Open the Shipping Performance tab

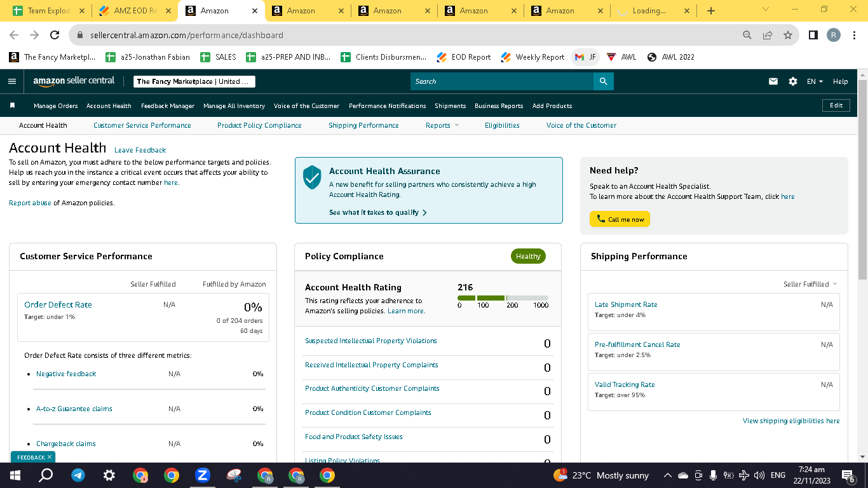pos(363,125)
